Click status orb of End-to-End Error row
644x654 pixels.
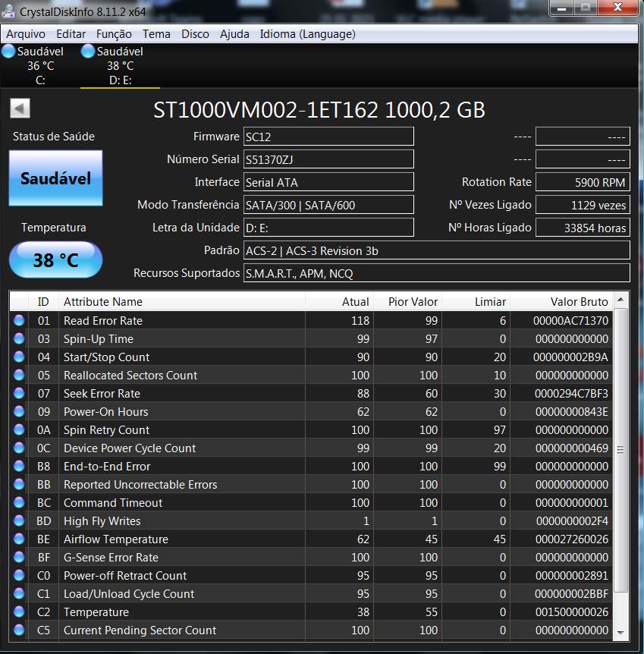19,467
